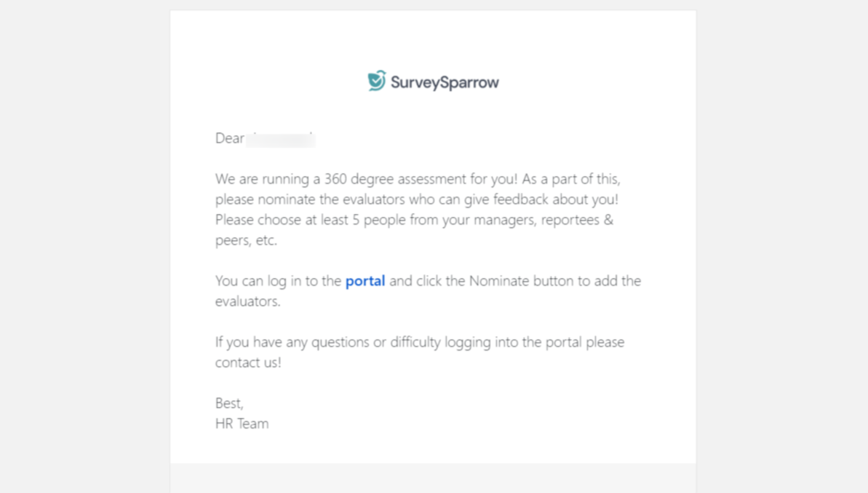
Task: Click the gray background left of the email
Action: tap(84, 248)
